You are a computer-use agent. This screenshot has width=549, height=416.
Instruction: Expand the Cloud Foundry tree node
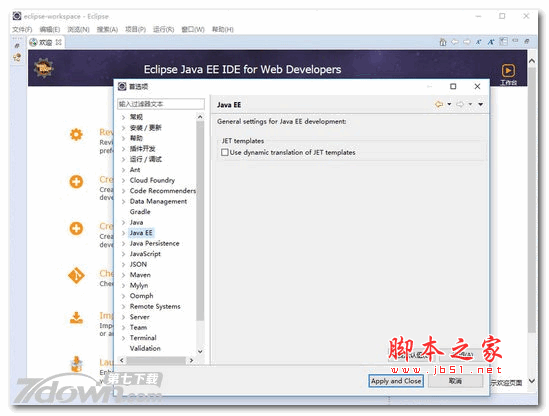[123, 180]
